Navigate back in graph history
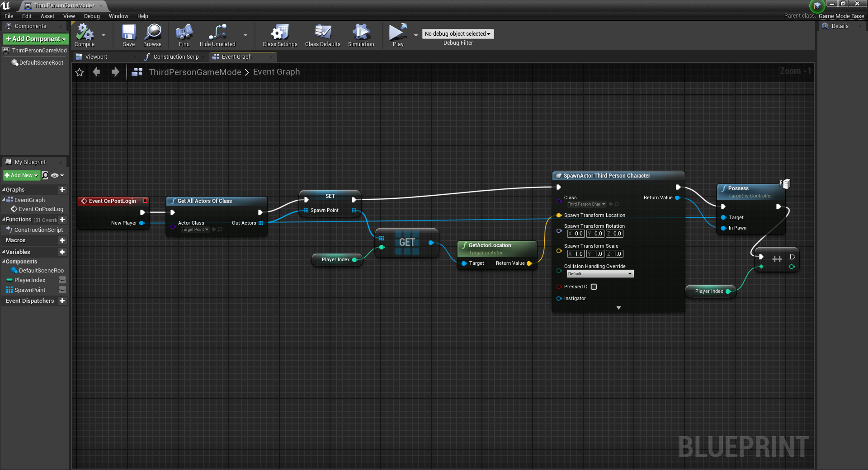 click(x=96, y=72)
